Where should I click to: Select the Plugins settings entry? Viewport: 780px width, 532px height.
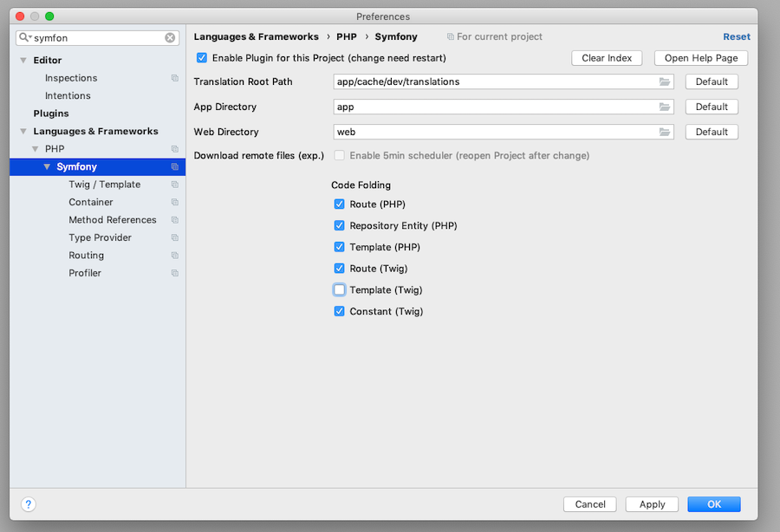51,114
